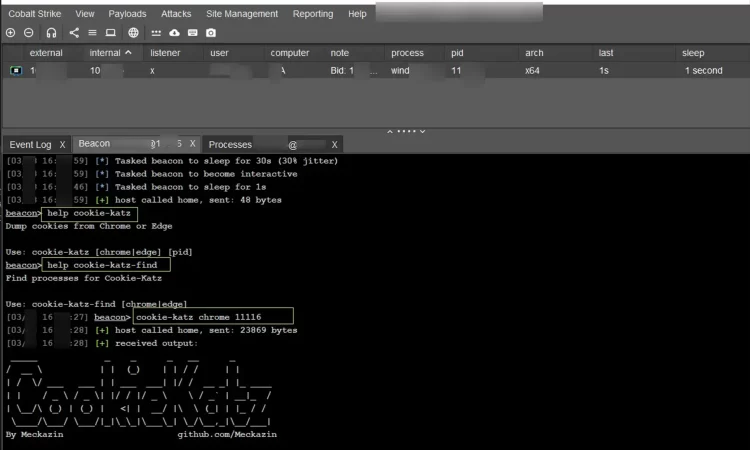
Task: Click the panel split divider arrows handle
Action: [x=406, y=131]
